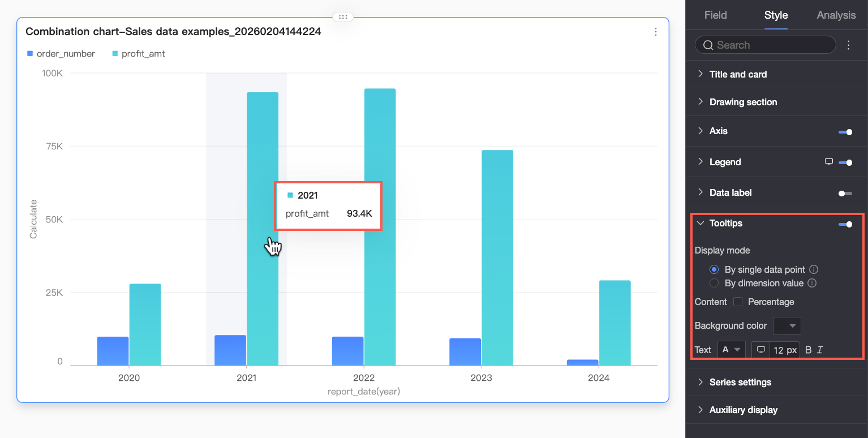Click the report_date(year) axis title
Viewport: 868px width, 438px height.
click(x=364, y=391)
